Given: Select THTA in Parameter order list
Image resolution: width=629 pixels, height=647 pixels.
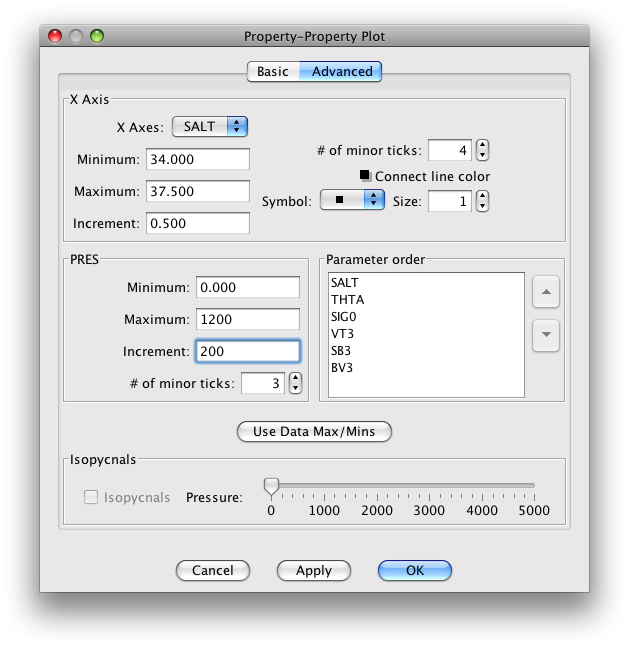Looking at the screenshot, I should 426,300.
